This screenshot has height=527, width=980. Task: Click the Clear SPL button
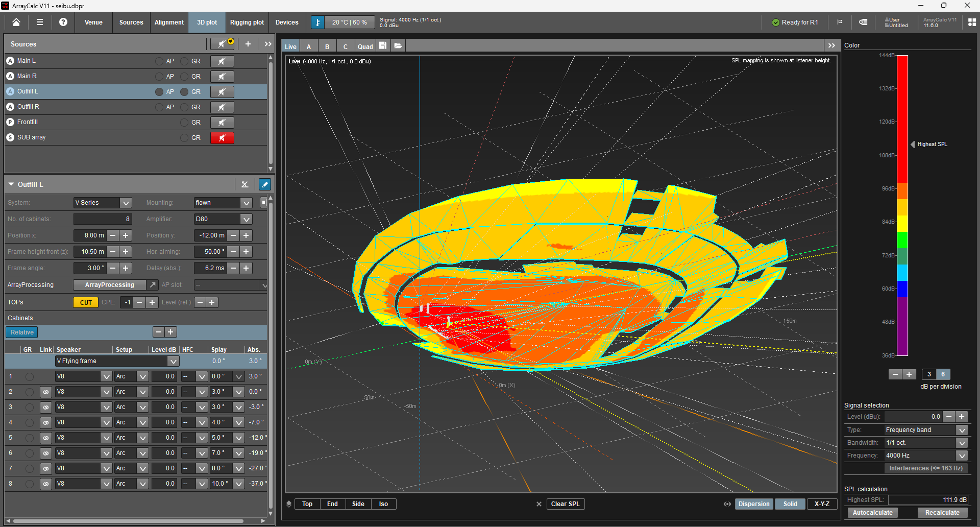click(x=565, y=504)
